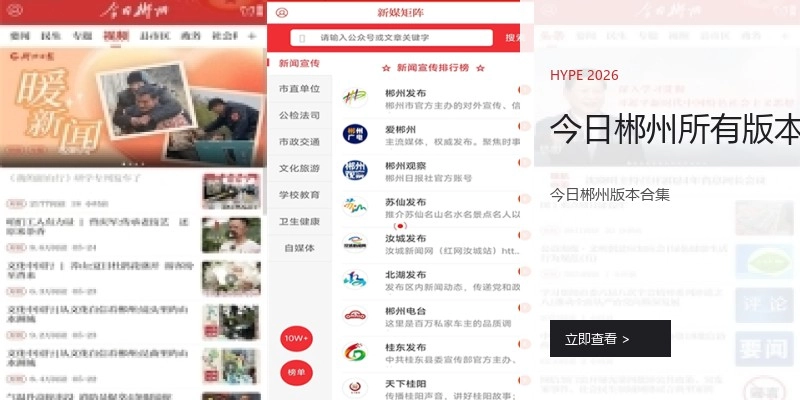
Task: Open the 暖新闻 banner image
Action: click(x=133, y=108)
